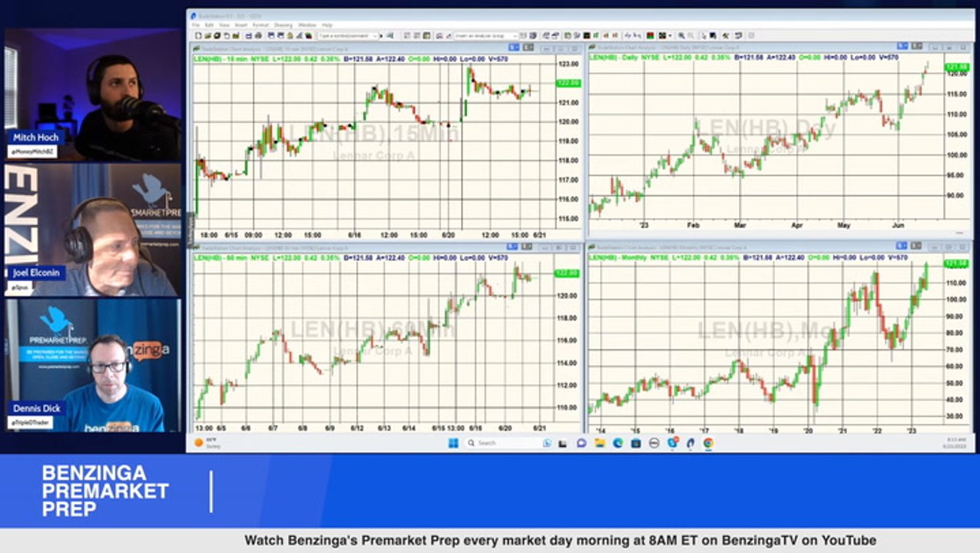This screenshot has width=980, height=553.
Task: Open the Format menu
Action: point(260,25)
